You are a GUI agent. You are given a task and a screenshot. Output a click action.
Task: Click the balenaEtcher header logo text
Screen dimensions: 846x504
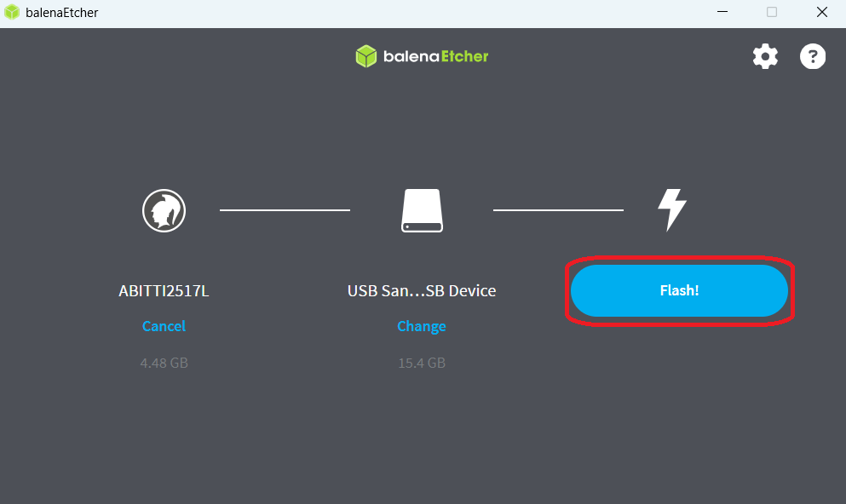pyautogui.click(x=435, y=56)
